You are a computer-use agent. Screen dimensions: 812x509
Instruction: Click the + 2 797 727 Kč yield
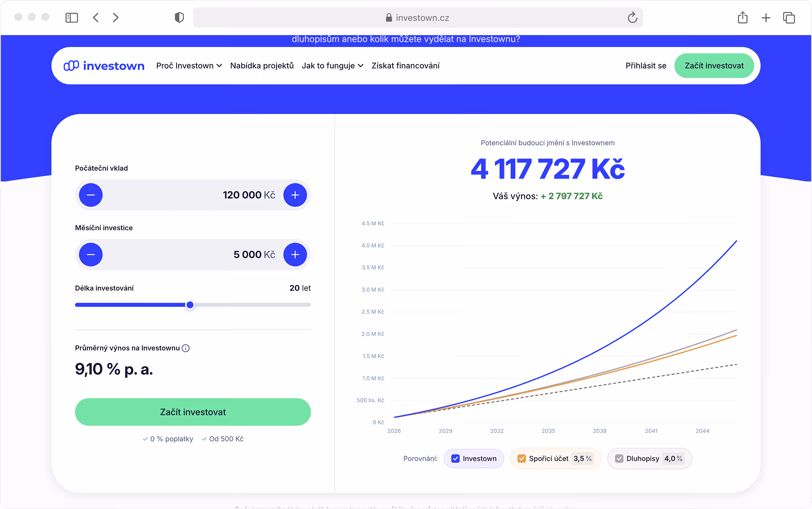(x=572, y=196)
